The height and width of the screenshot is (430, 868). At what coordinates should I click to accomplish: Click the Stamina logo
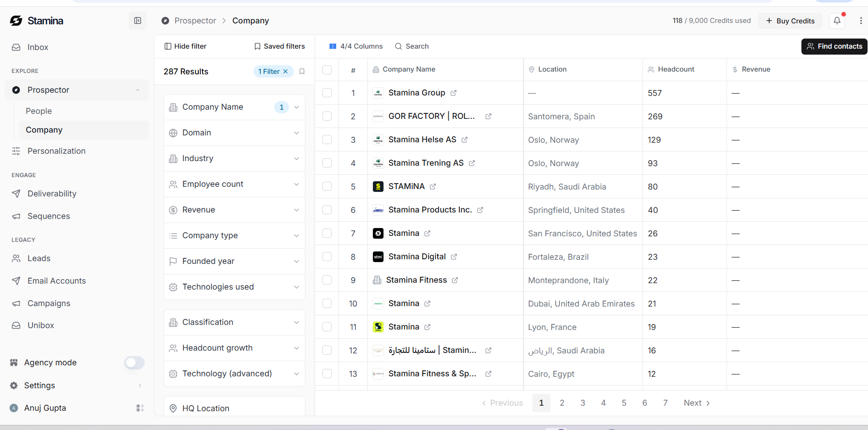[37, 21]
